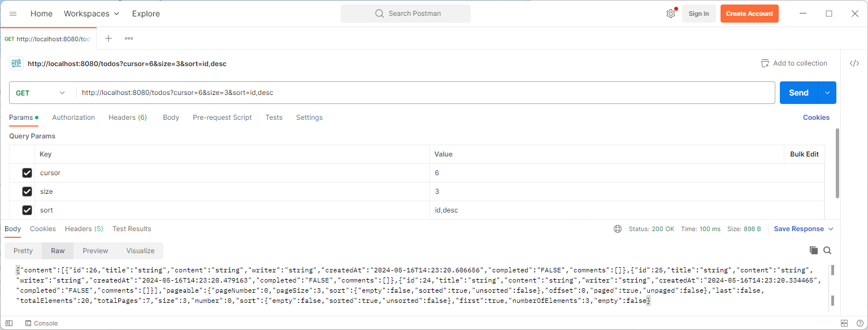868x330 pixels.
Task: Switch to response Cookies tab
Action: 43,229
